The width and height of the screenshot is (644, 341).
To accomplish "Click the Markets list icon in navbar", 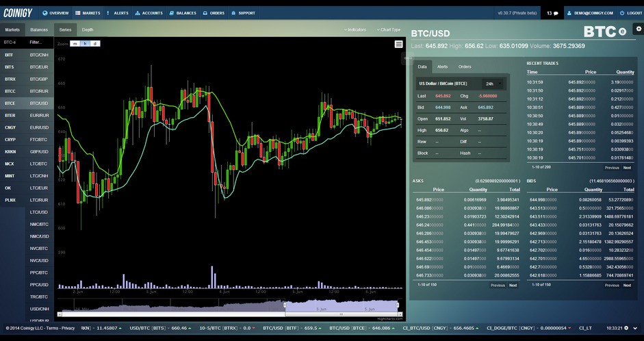I will tap(77, 13).
